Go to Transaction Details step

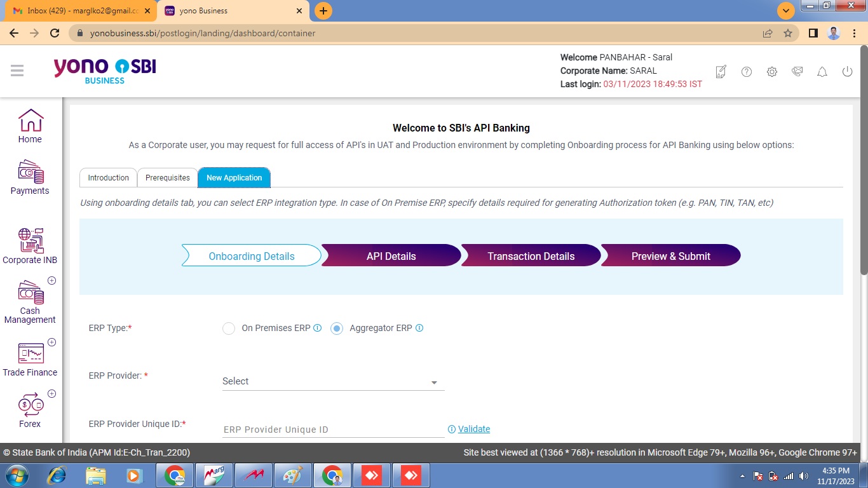(x=531, y=255)
